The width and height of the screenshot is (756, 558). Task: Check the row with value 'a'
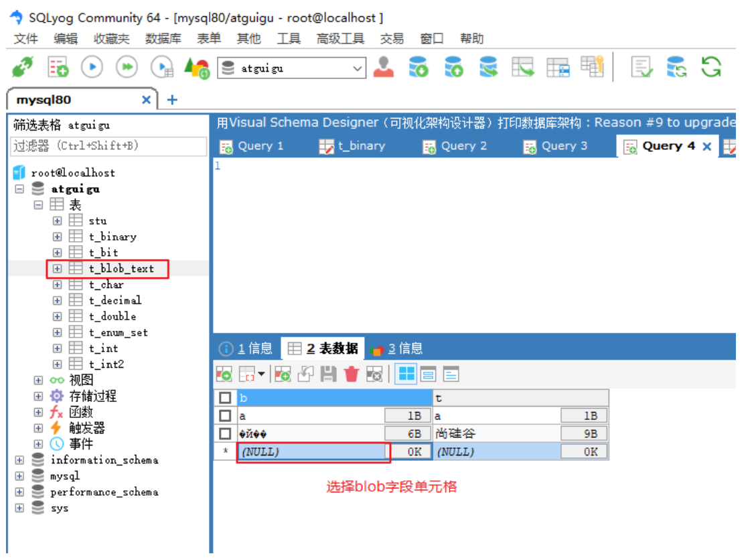[225, 416]
